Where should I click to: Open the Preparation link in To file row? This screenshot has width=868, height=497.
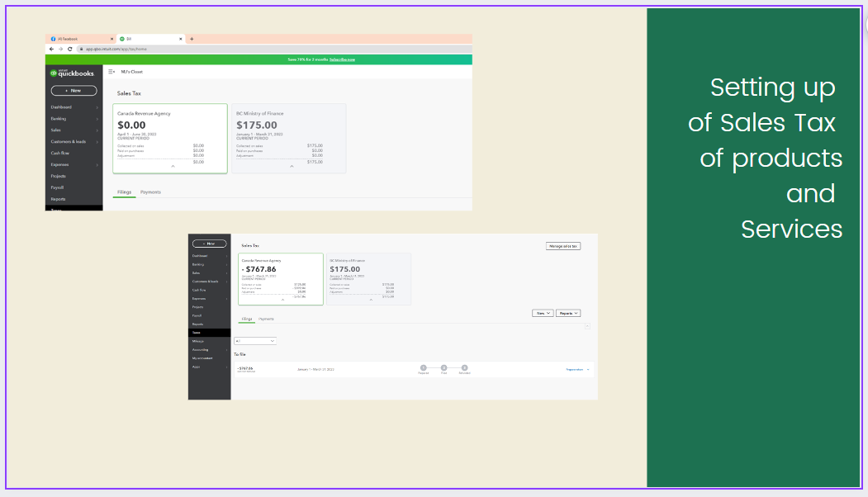coord(575,369)
